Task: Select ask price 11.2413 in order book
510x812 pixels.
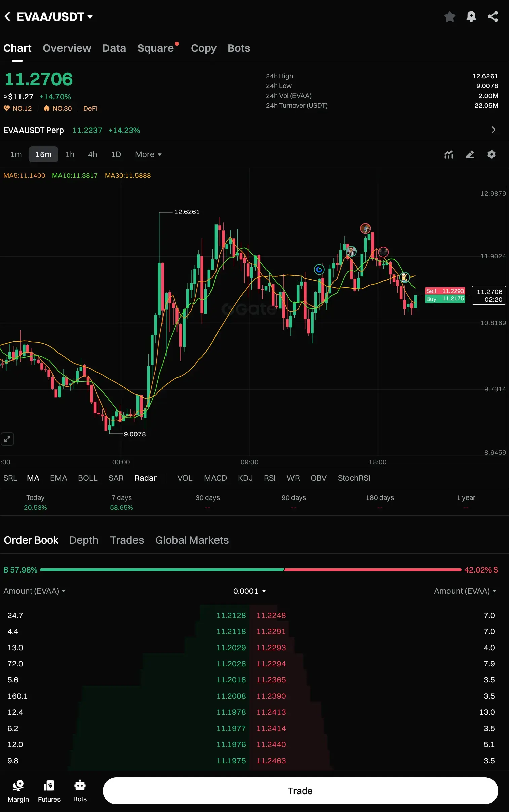Action: tap(271, 712)
